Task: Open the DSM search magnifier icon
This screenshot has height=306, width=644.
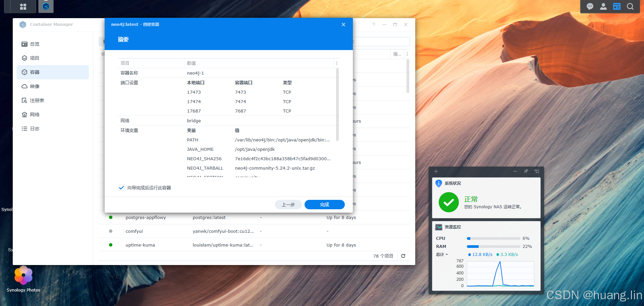Action: [x=630, y=6]
